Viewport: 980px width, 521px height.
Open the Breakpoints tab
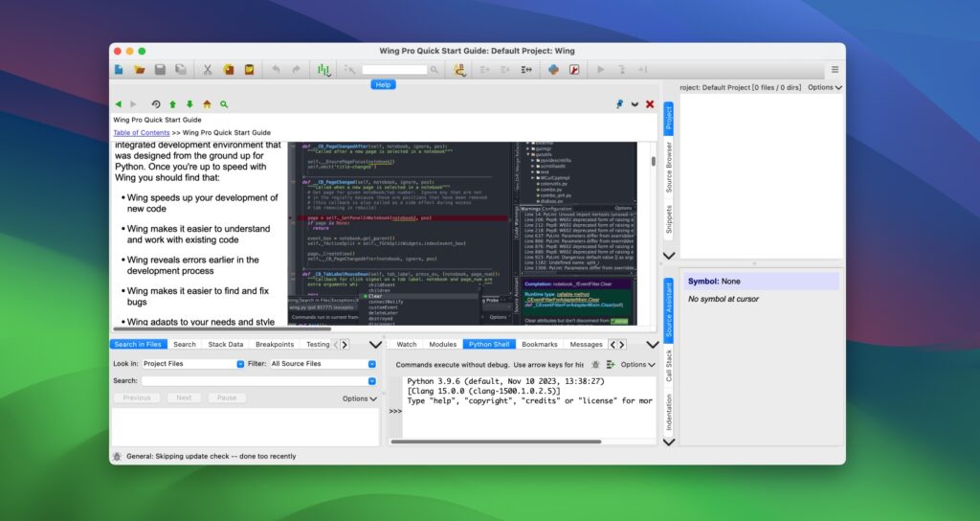coord(275,345)
